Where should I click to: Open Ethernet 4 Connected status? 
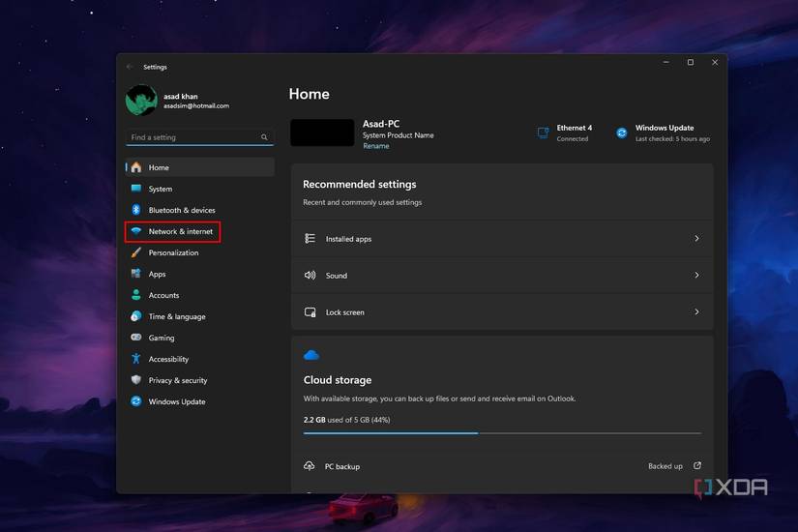pyautogui.click(x=564, y=133)
